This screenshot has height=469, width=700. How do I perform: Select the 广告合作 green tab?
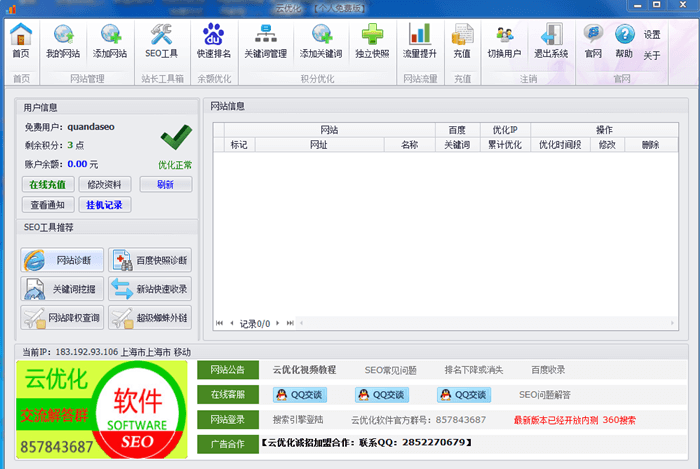click(228, 444)
